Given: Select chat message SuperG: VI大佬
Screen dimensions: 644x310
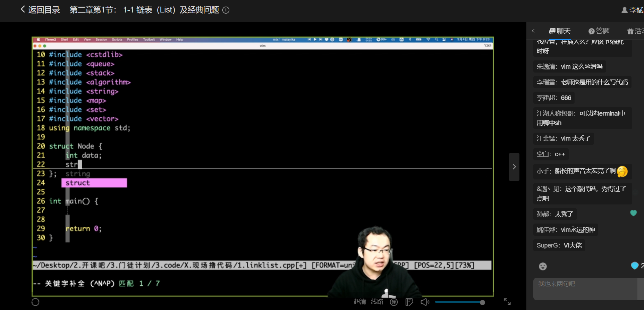Looking at the screenshot, I should (559, 245).
